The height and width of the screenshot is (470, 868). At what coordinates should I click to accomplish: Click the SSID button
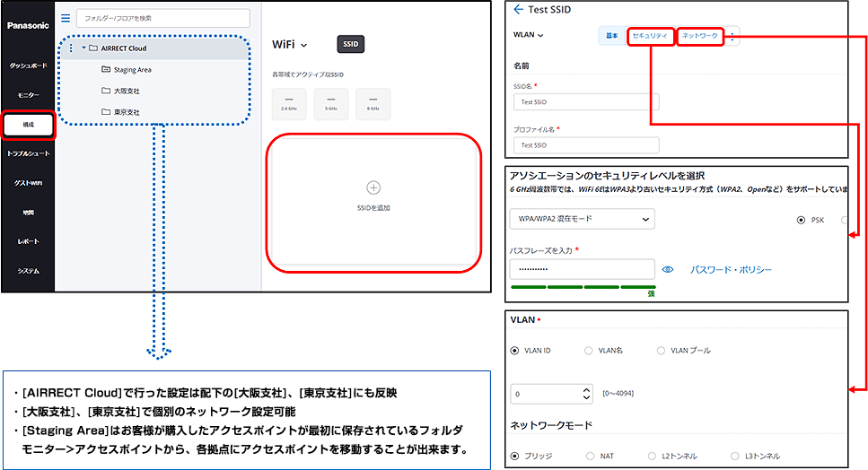pyautogui.click(x=350, y=44)
